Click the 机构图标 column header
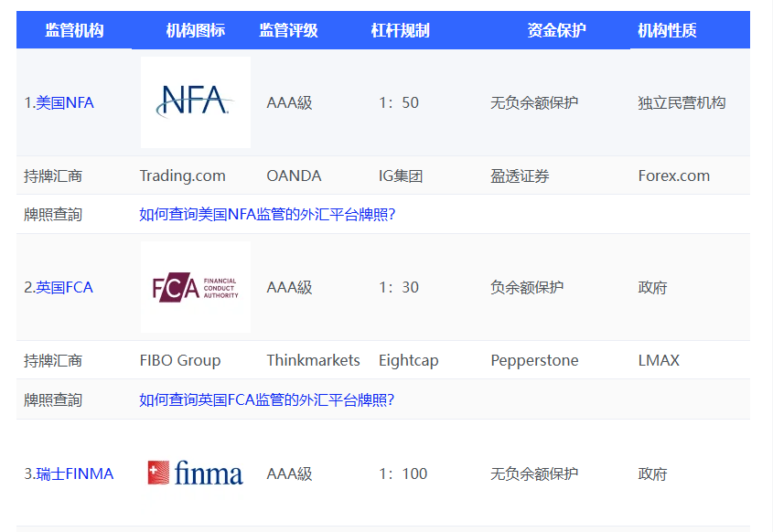 [x=195, y=30]
